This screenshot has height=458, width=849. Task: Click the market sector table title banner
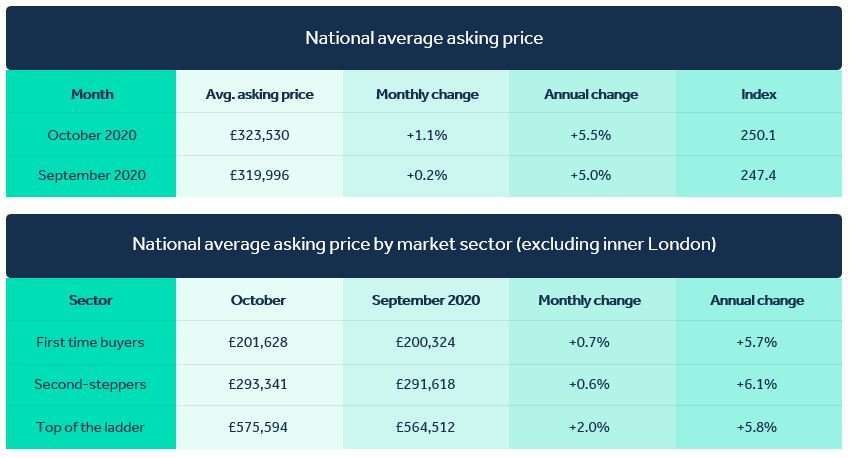click(x=424, y=246)
